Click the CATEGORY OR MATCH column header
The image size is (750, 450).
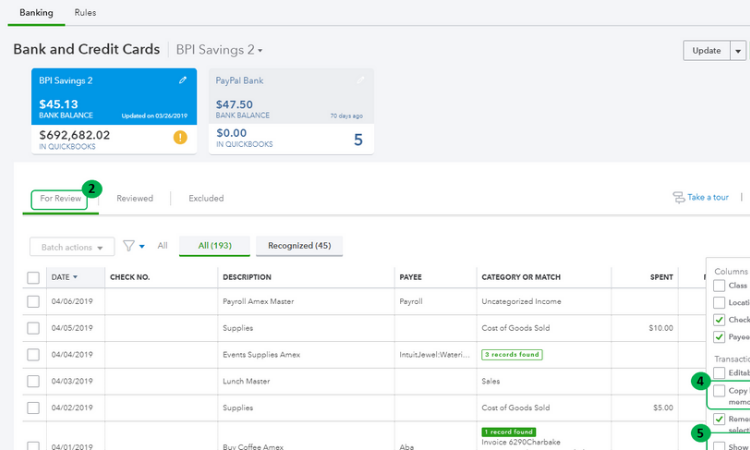[521, 277]
